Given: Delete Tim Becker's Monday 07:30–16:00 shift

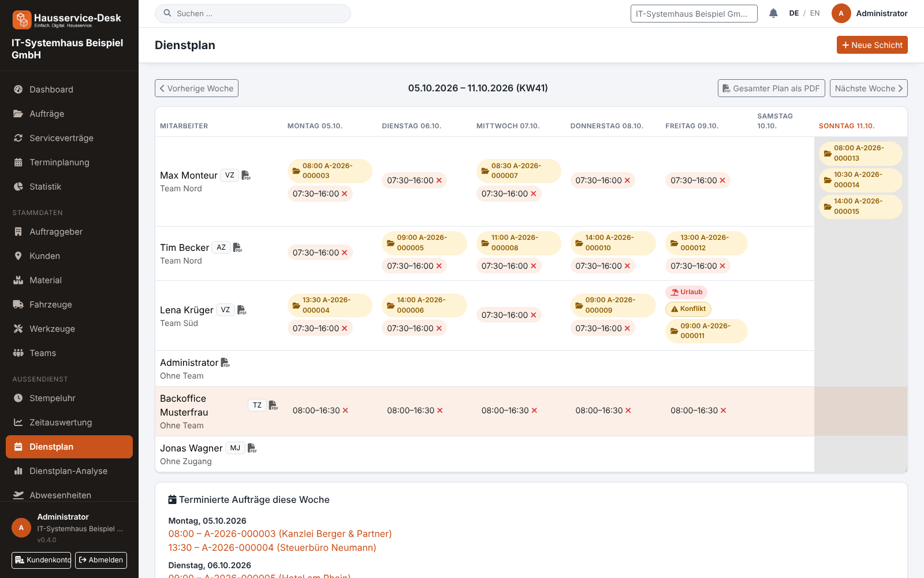Looking at the screenshot, I should click(x=345, y=253).
